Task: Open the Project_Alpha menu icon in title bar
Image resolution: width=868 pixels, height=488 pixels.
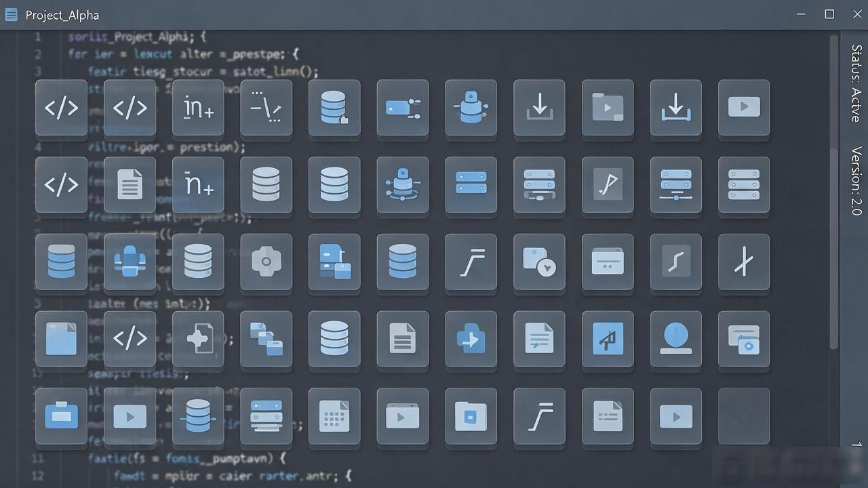Action: pos(11,15)
